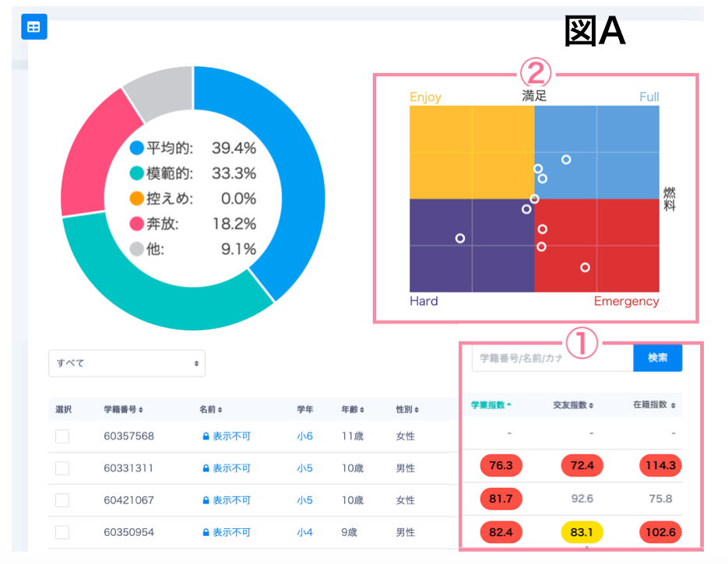The width and height of the screenshot is (728, 564).
Task: Click the red Emergency quadrant label
Action: click(x=626, y=301)
